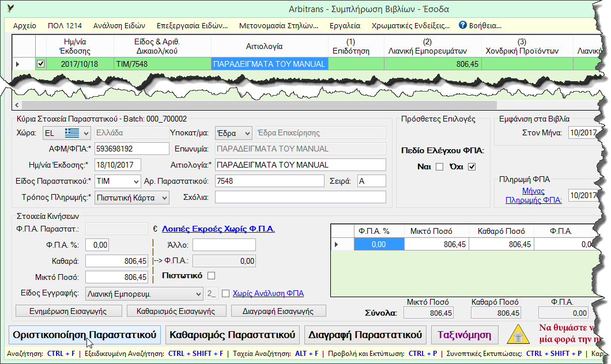Screen dimensions: 611x364
Task: Untick the Όχι checkbox for Πεδίο Ελέγχου ΦΠΑ
Action: (x=472, y=166)
